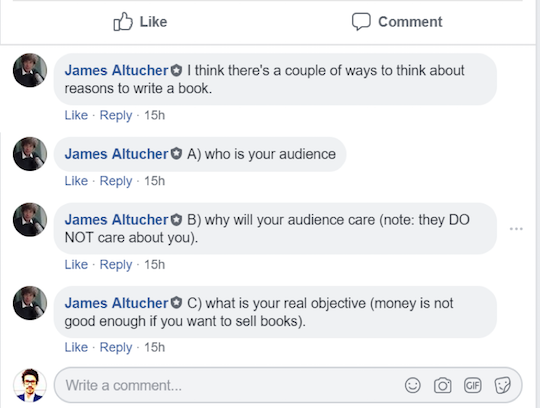540x408 pixels.
Task: Open the sticker picker icon
Action: coord(502,385)
